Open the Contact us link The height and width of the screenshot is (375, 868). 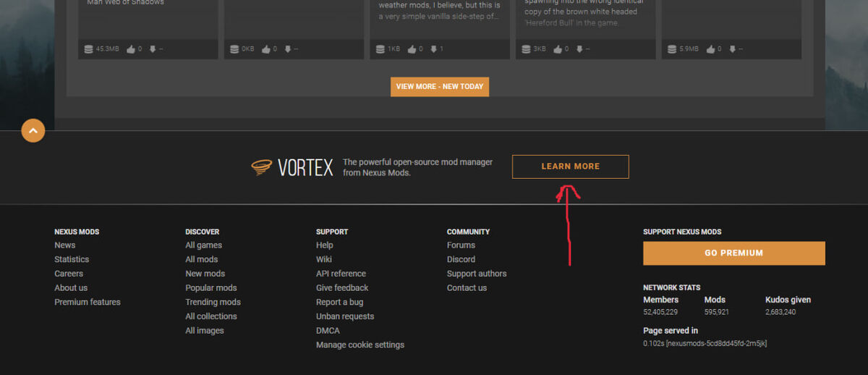[467, 288]
